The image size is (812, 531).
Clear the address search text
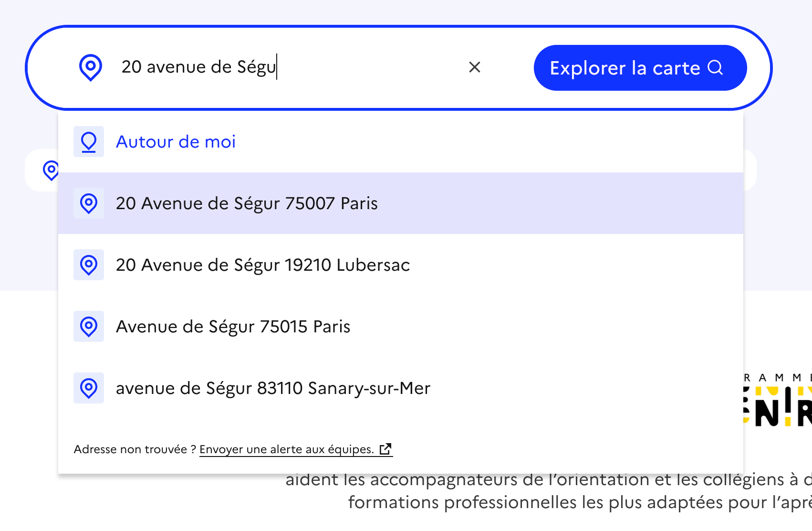coord(474,67)
